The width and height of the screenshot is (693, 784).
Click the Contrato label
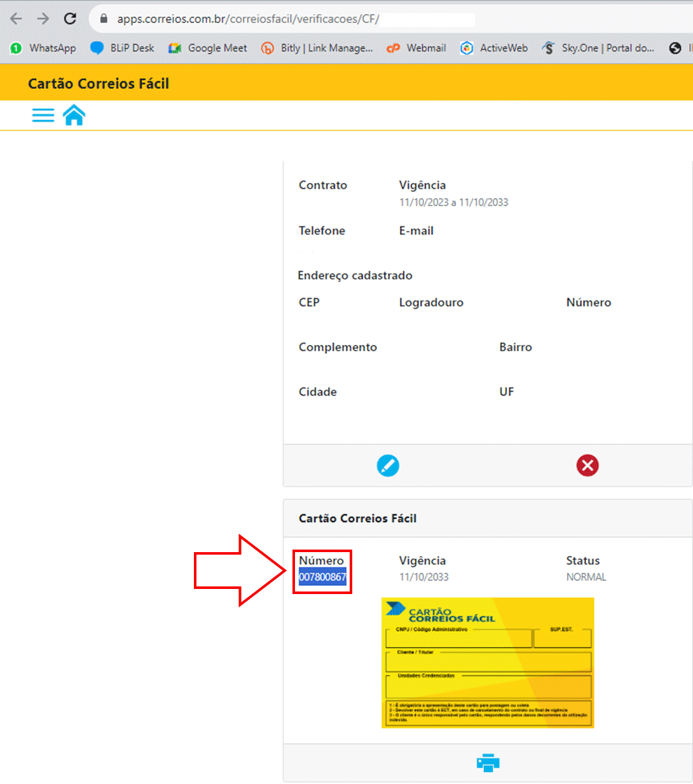coord(323,185)
